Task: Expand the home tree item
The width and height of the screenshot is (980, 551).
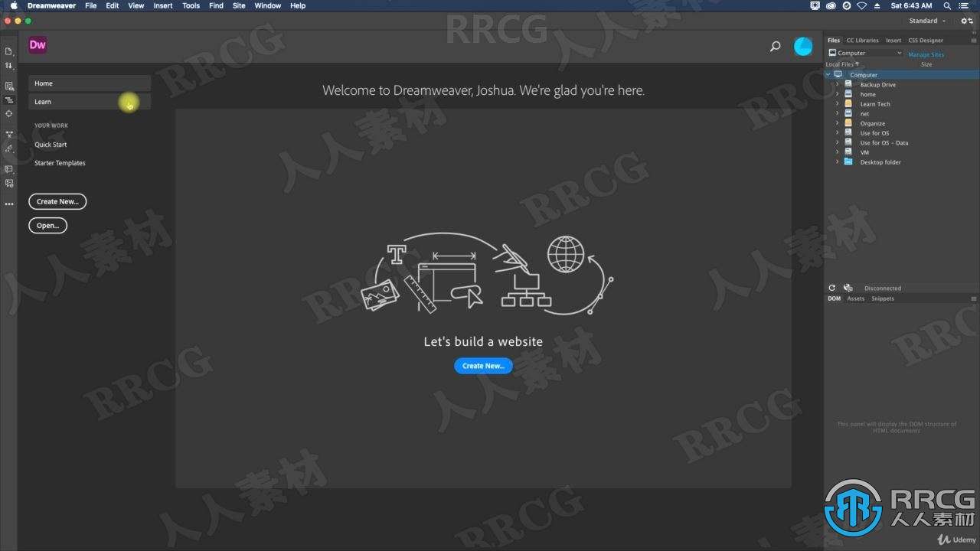Action: pyautogui.click(x=838, y=94)
